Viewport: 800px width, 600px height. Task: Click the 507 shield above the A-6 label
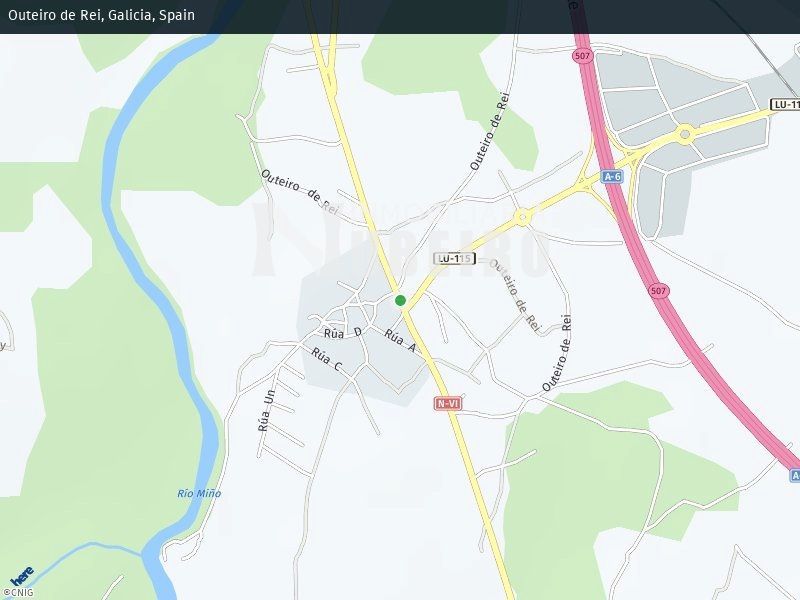coord(582,56)
